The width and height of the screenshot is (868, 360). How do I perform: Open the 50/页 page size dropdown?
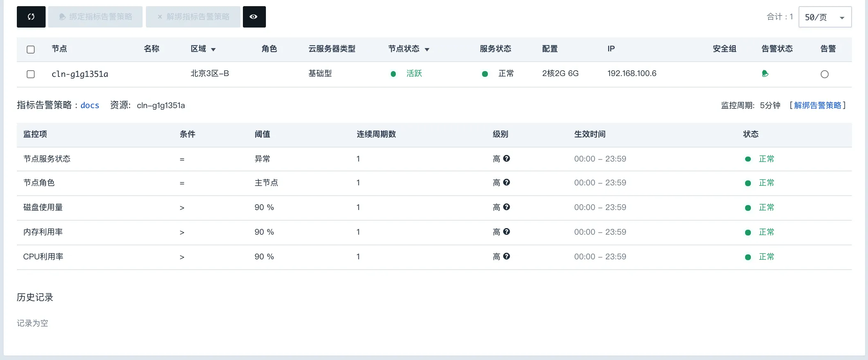click(x=824, y=17)
